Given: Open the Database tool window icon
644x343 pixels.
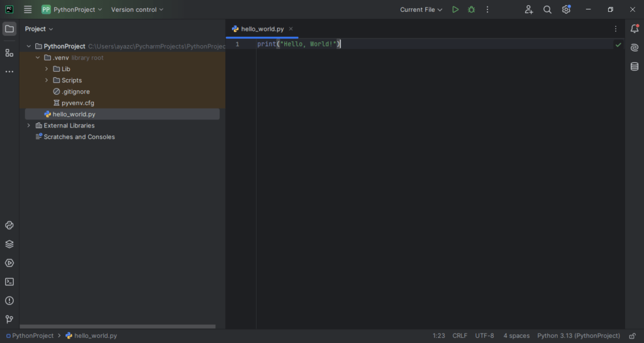Looking at the screenshot, I should point(635,67).
